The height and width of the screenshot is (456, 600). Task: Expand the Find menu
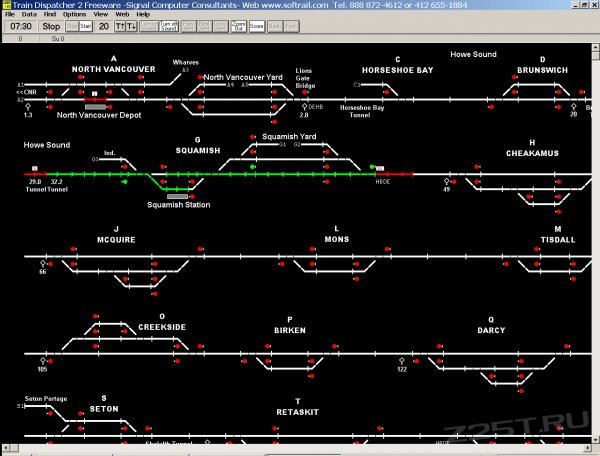coord(49,15)
